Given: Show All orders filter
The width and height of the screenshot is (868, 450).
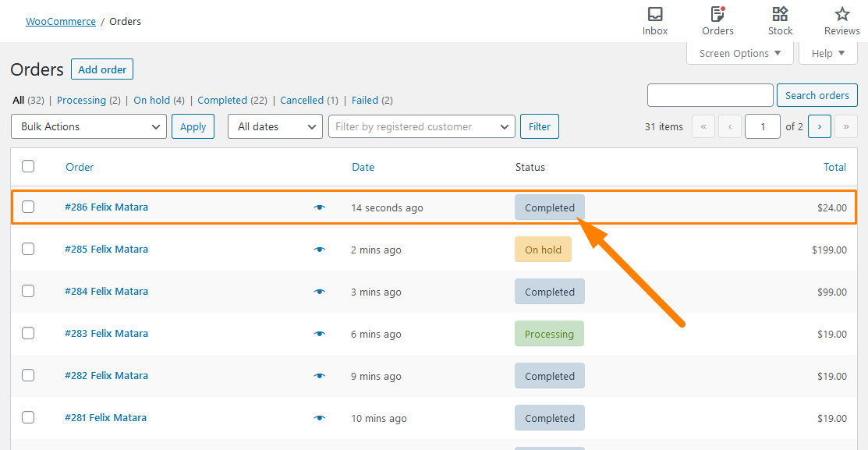Looking at the screenshot, I should (x=18, y=100).
